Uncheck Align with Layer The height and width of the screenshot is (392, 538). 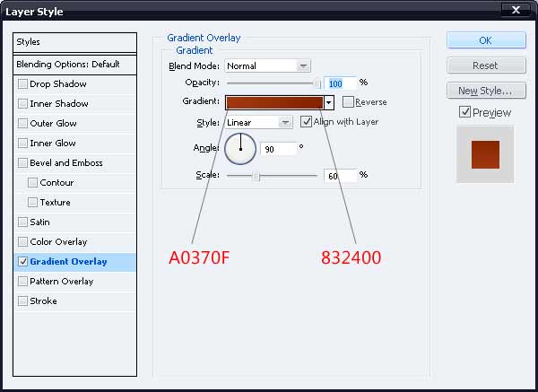(306, 122)
